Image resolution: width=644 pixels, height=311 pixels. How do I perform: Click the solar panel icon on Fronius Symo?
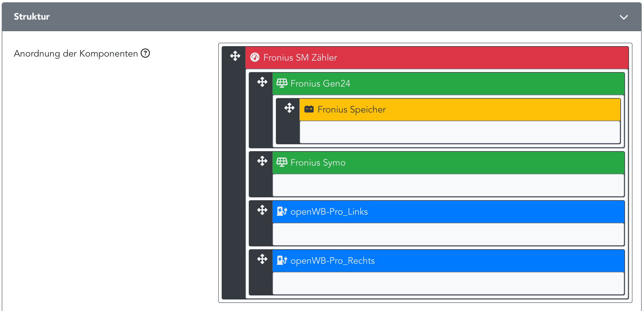pyautogui.click(x=282, y=162)
